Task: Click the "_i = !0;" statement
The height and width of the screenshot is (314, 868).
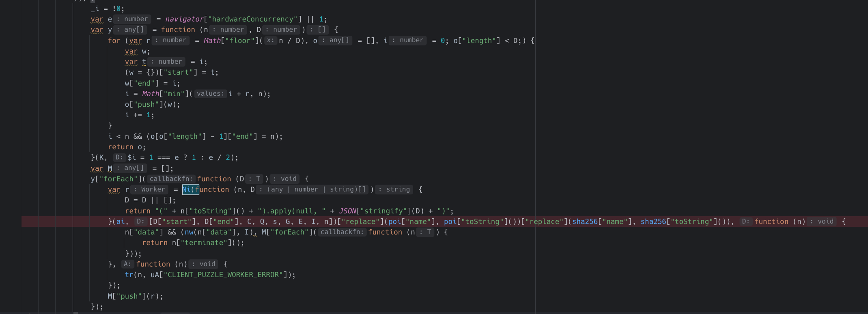Action: click(108, 9)
